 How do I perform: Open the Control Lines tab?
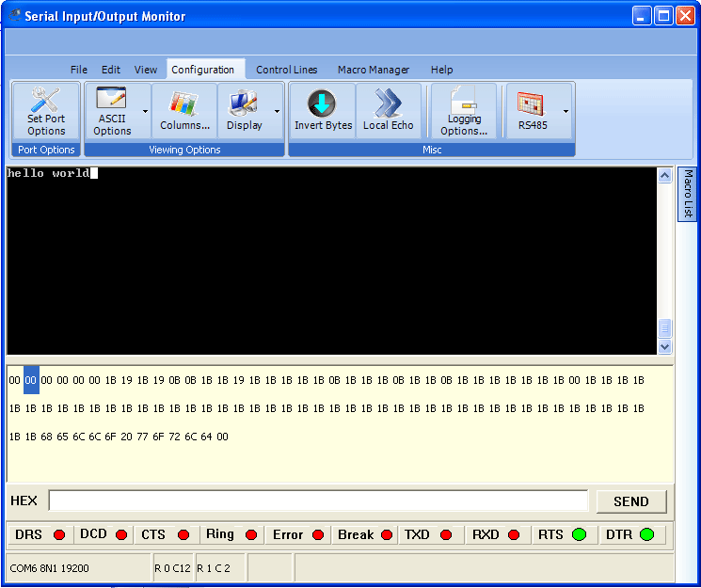click(286, 70)
